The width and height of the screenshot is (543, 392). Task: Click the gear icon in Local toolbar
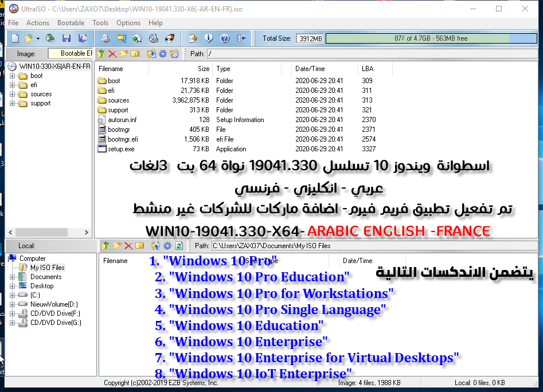[167, 246]
